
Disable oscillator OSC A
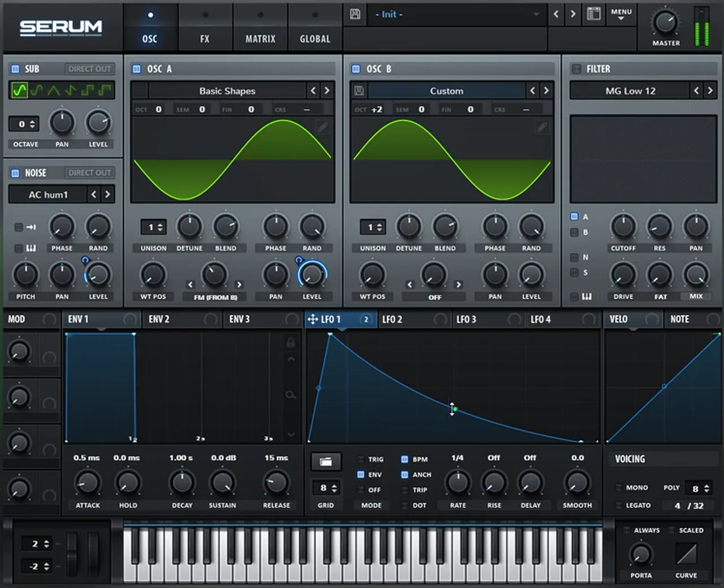(136, 69)
